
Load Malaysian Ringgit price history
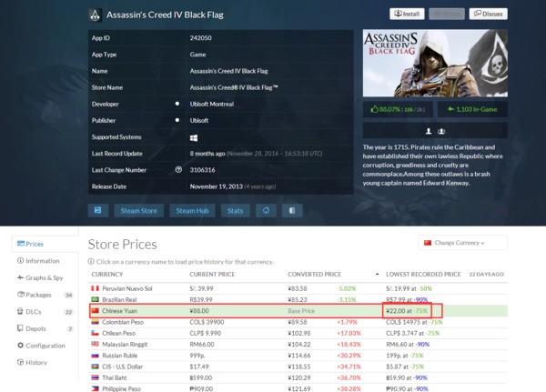125,345
